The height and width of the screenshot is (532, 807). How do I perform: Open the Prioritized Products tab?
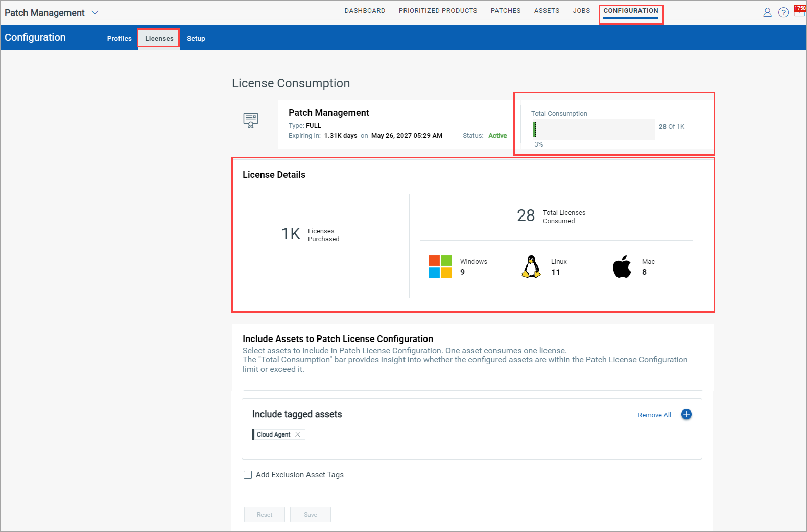[x=438, y=11]
